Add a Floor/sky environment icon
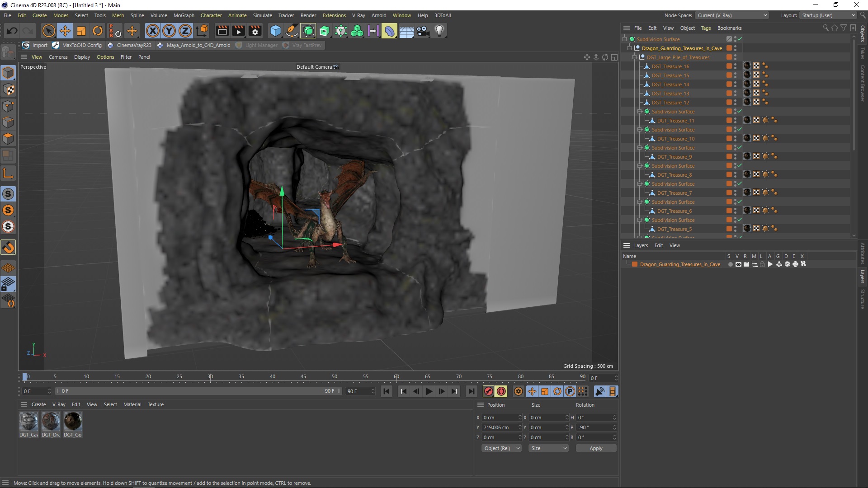This screenshot has width=868, height=488. pos(406,31)
